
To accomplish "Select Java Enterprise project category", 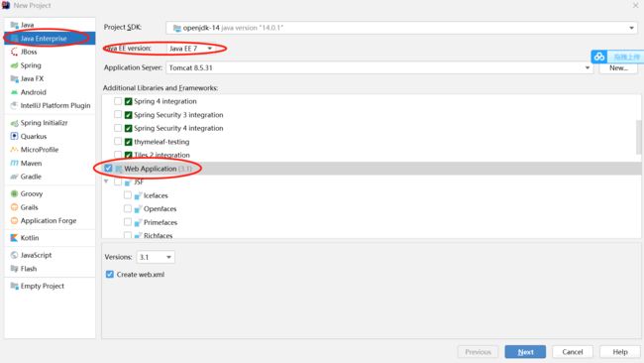I will coord(50,39).
